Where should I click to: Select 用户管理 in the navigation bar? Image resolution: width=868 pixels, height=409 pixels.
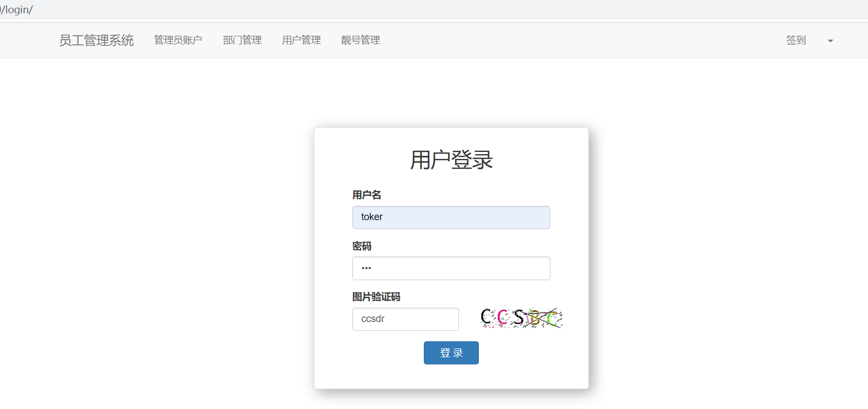[x=301, y=40]
